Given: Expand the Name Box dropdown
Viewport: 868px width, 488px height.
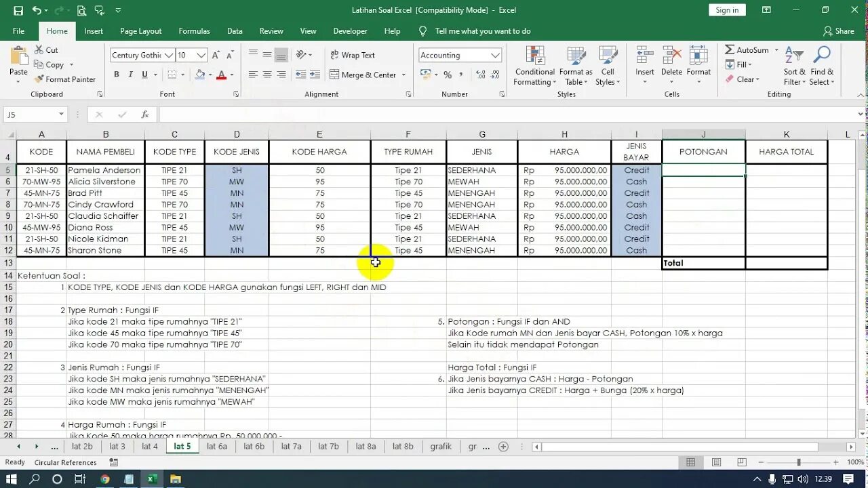Looking at the screenshot, I should click(61, 115).
